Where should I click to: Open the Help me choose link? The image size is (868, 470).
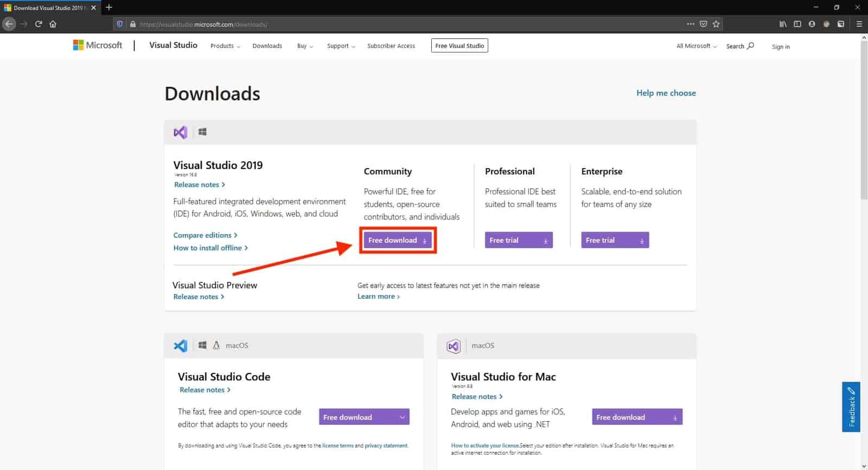point(666,93)
